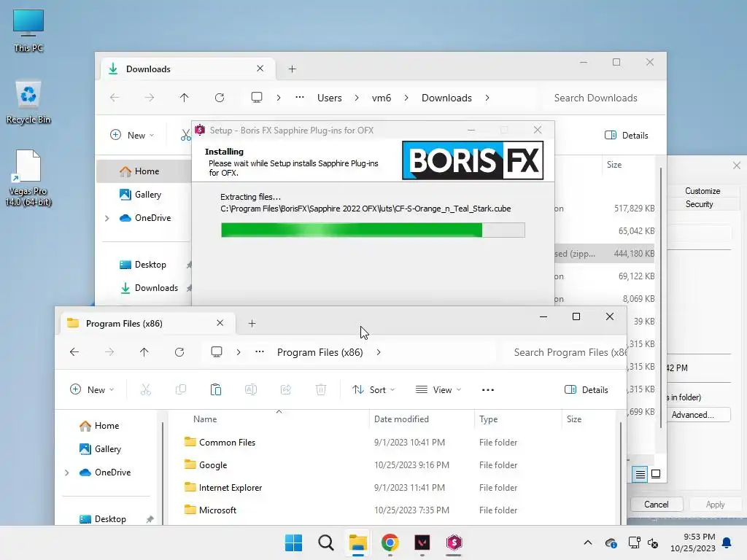Open Sort dropdown in Program Files (x86) window
Viewport: 747px width, 560px height.
click(373, 389)
